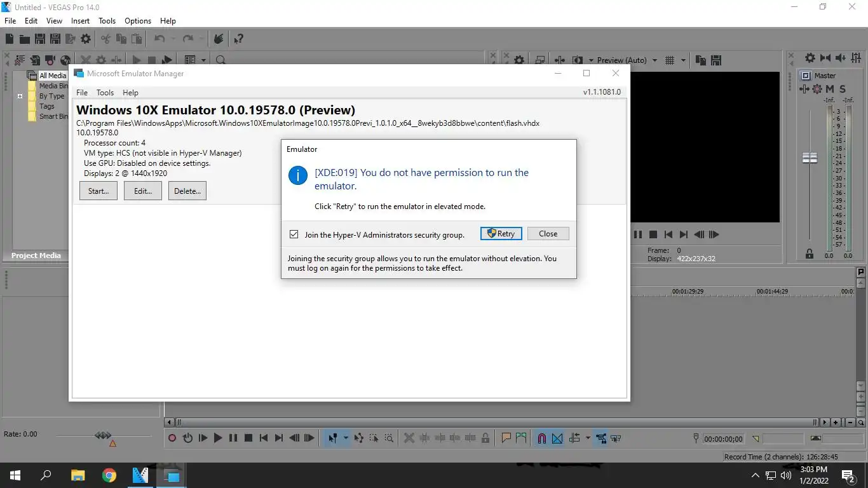Viewport: 868px width, 488px height.
Task: Click the Project Media search magnifier icon
Action: pyautogui.click(x=220, y=60)
